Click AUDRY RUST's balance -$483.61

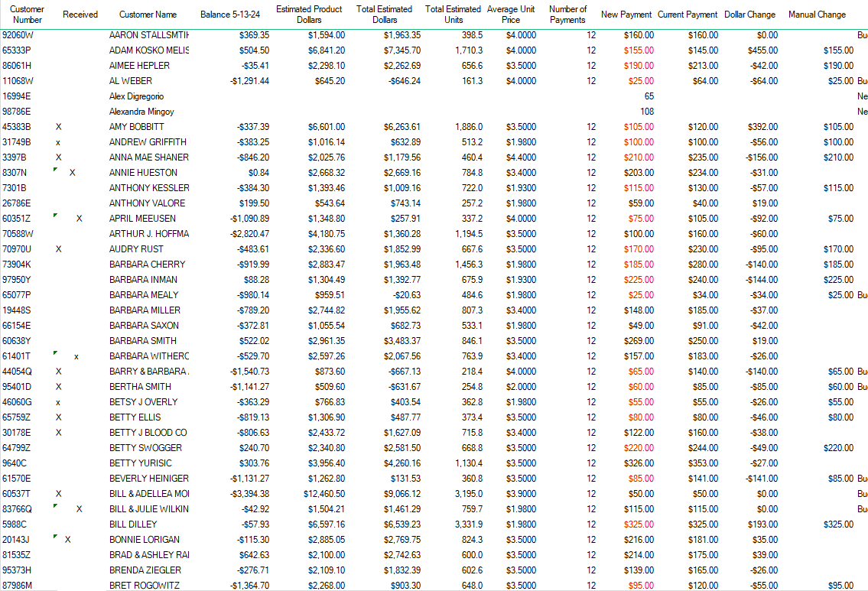point(253,249)
